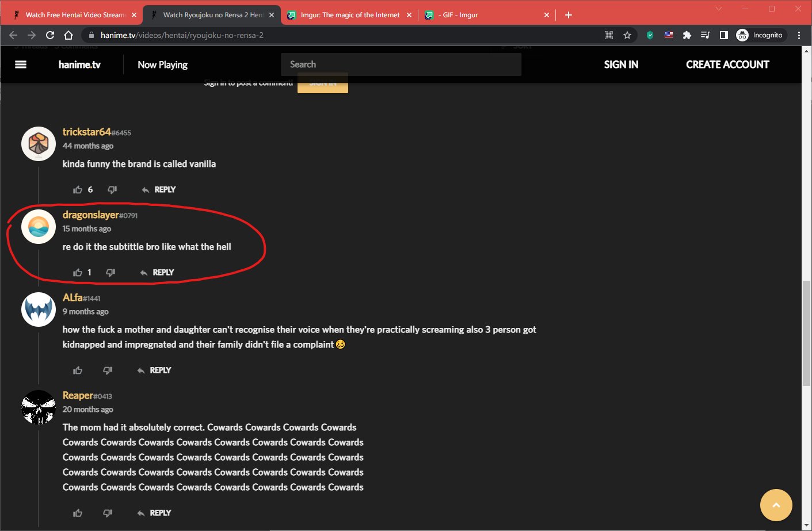This screenshot has width=812, height=531.
Task: Switch to Imgur: The magic of the Internet tab
Action: pos(350,15)
